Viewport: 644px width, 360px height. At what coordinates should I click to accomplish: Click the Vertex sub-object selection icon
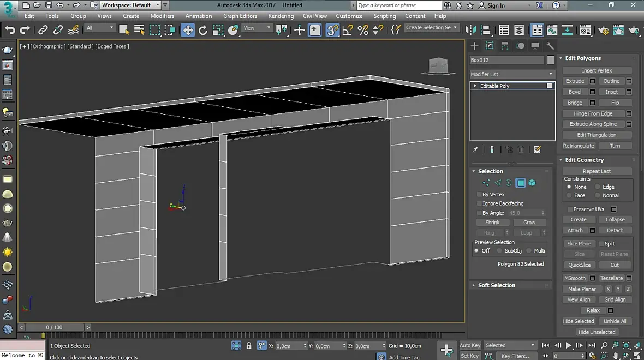(x=486, y=183)
